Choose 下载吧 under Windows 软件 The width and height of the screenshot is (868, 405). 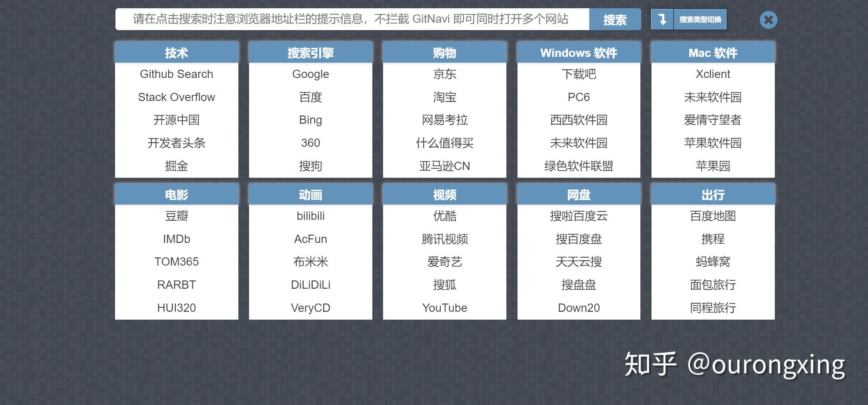pos(579,74)
